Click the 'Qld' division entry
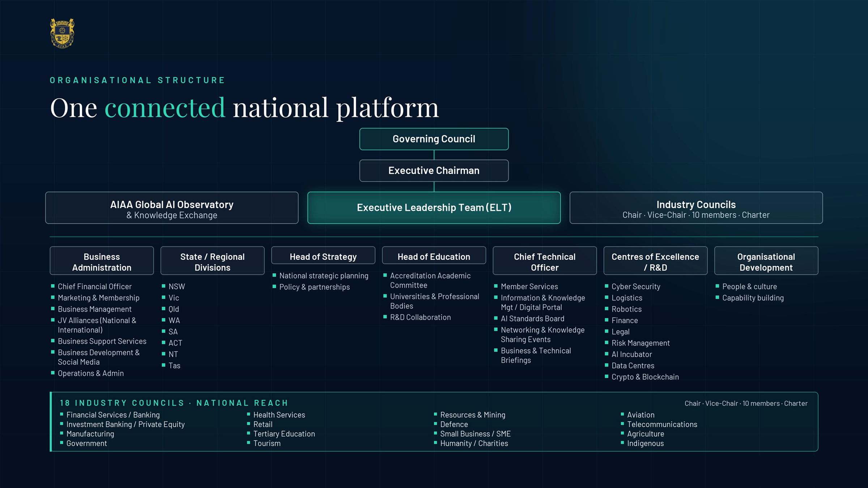868x488 pixels. 174,309
